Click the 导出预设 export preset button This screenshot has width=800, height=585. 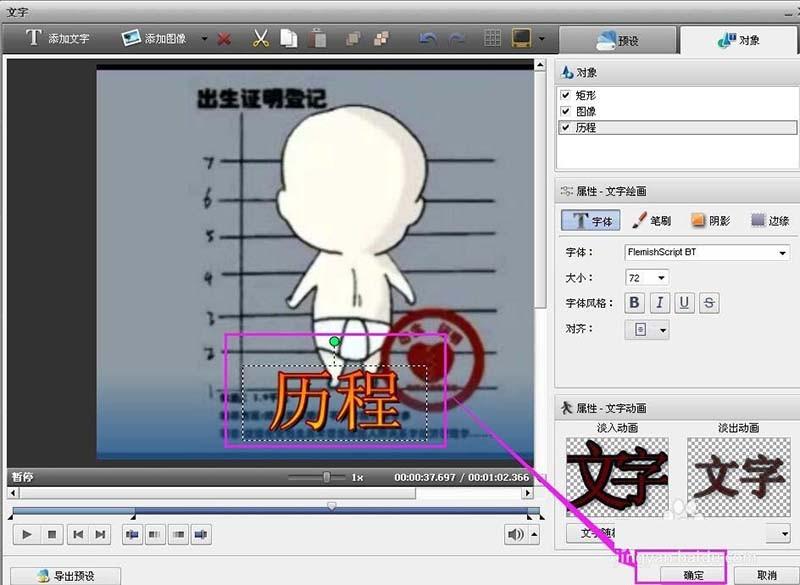65,575
